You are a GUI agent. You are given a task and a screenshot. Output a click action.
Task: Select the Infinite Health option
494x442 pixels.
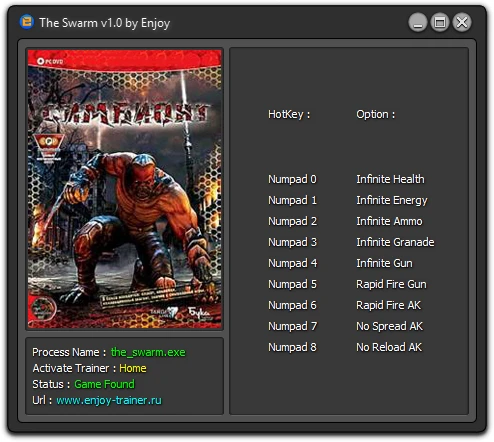click(x=390, y=179)
